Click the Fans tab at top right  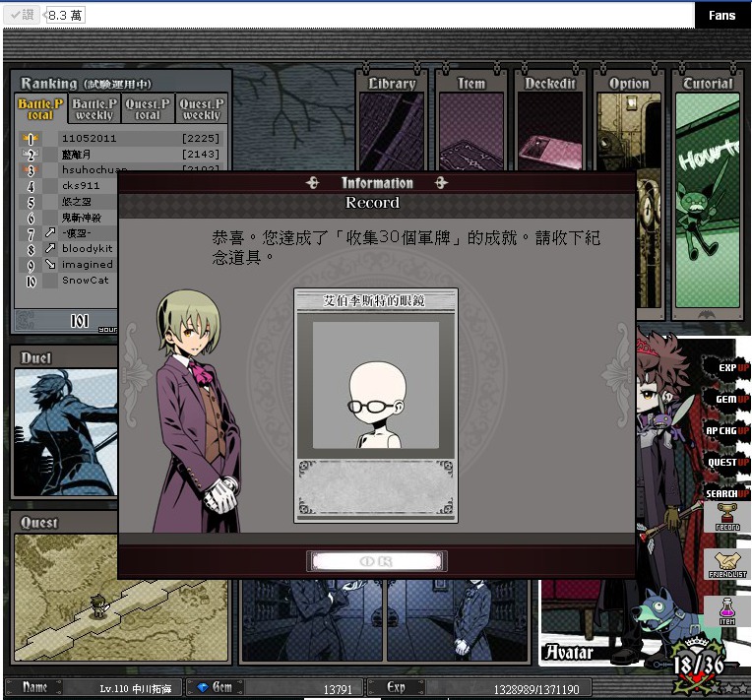pos(722,16)
